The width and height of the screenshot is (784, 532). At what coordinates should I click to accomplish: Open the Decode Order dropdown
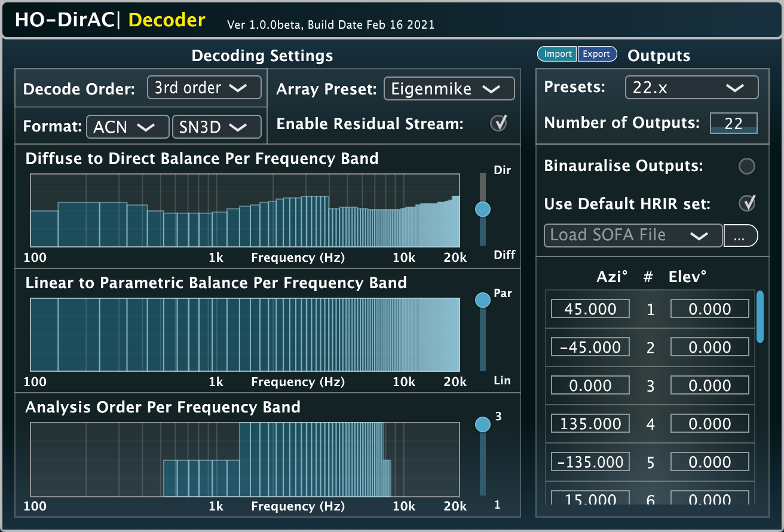(x=204, y=88)
